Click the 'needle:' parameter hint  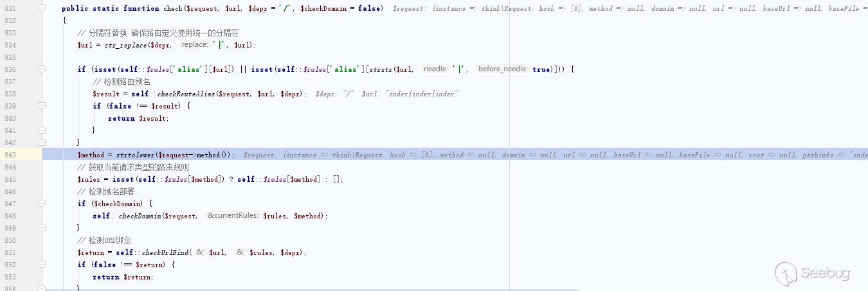tap(435, 69)
